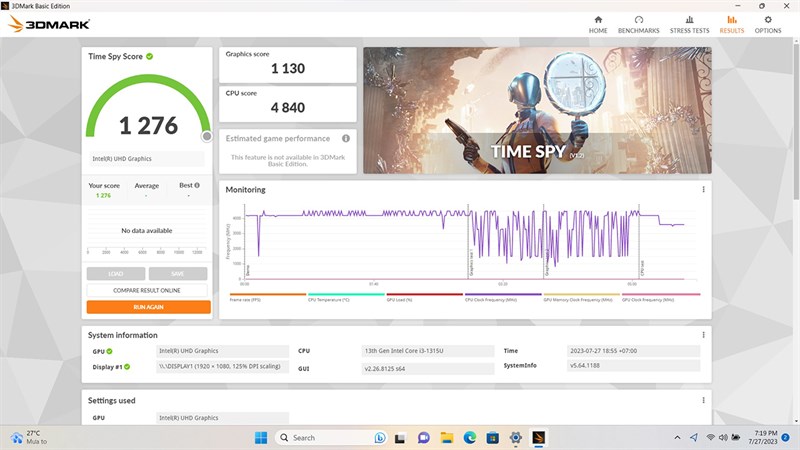Open the clock showing 7:19 PM
This screenshot has height=450, width=800.
(x=764, y=437)
